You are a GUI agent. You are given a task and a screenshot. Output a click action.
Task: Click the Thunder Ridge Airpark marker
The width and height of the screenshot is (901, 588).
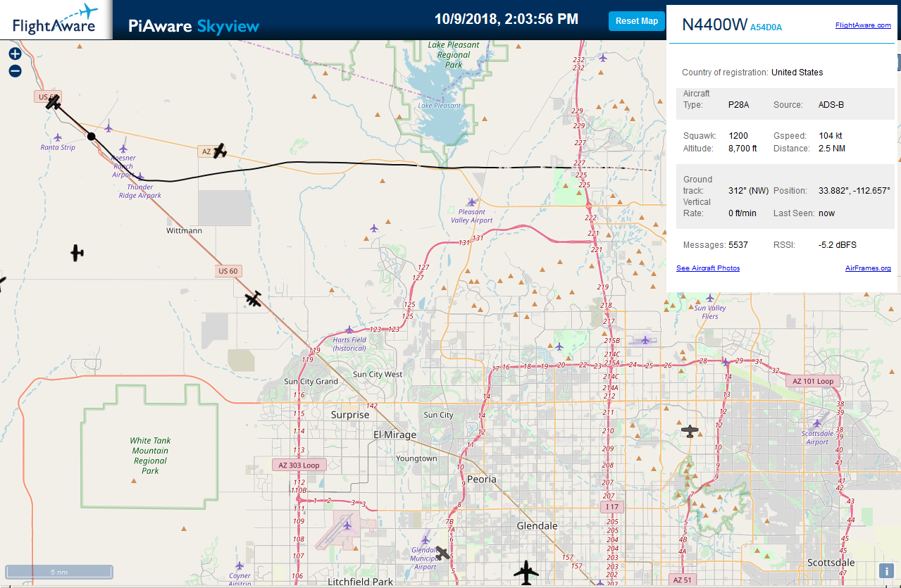[x=139, y=177]
